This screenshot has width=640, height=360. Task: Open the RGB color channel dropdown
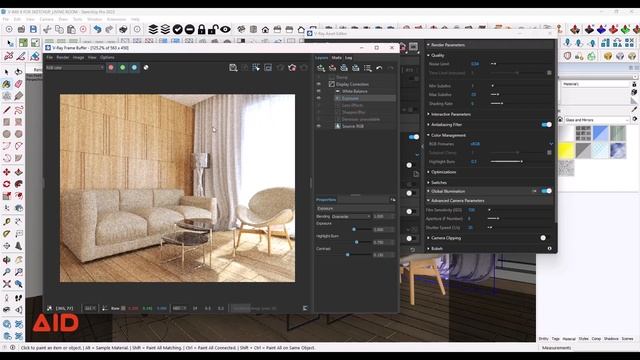[x=75, y=68]
